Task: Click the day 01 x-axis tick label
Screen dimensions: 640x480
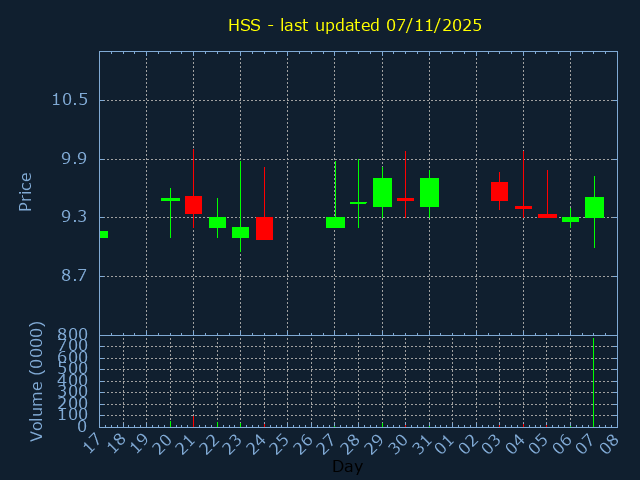Action: (445, 442)
